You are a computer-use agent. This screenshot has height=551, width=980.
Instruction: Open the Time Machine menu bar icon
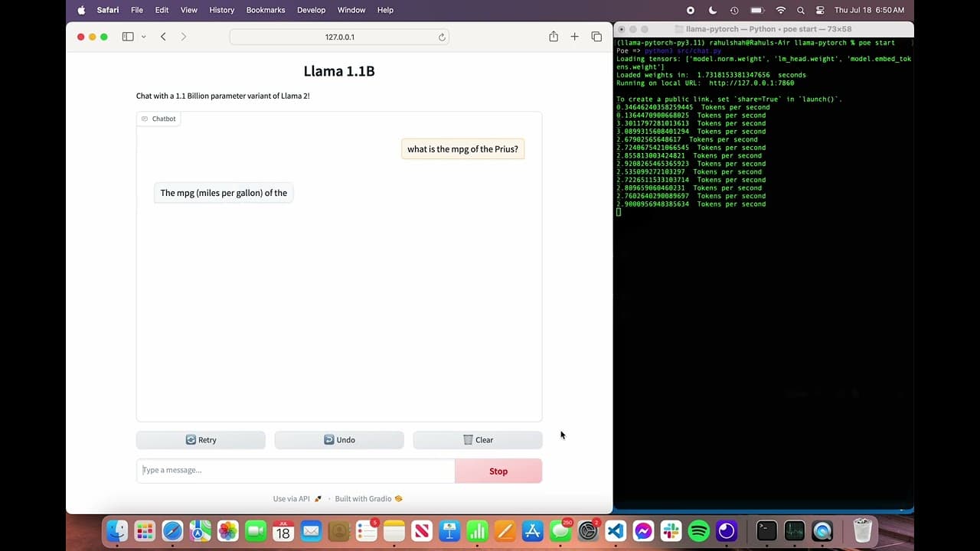[x=734, y=10]
